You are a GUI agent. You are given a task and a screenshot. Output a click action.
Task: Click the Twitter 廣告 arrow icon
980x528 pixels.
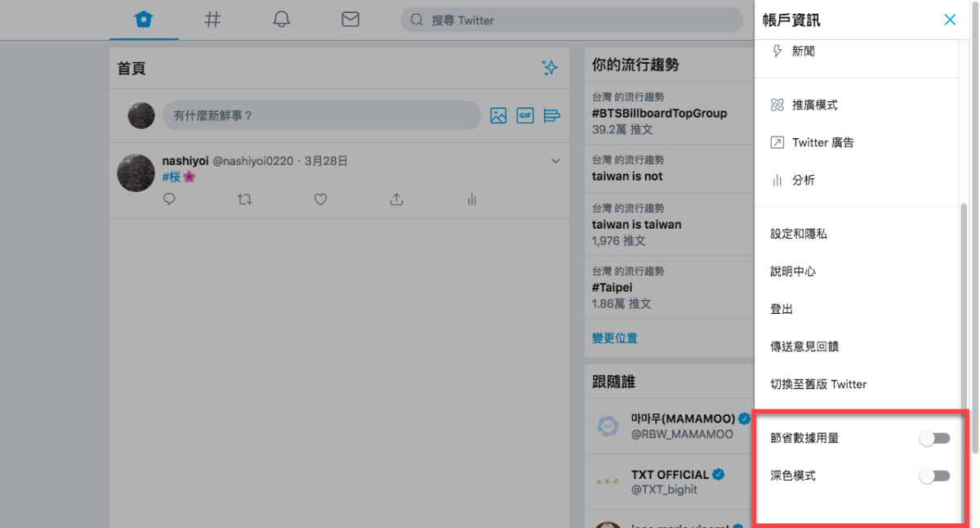[x=777, y=142]
